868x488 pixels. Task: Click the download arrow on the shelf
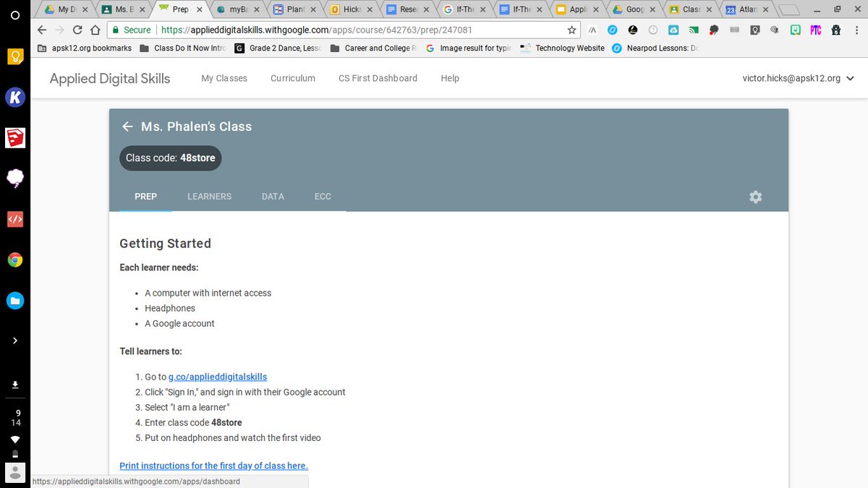(x=15, y=385)
